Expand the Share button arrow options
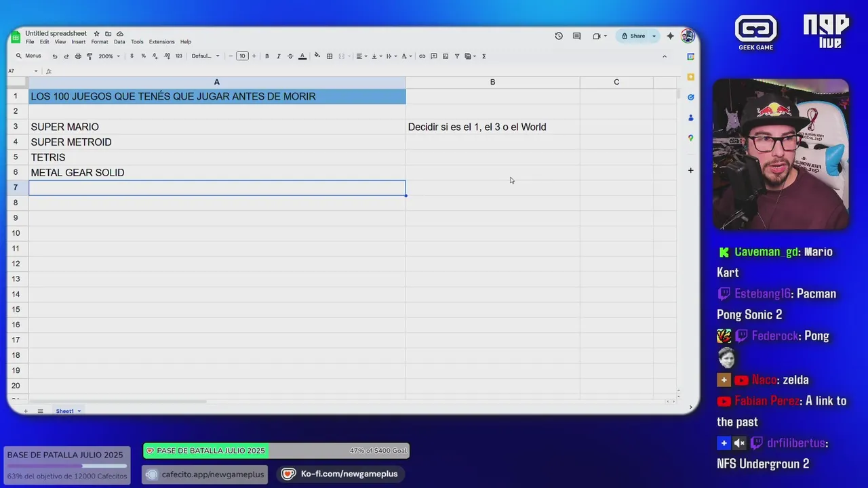Image resolution: width=868 pixels, height=488 pixels. [x=654, y=36]
